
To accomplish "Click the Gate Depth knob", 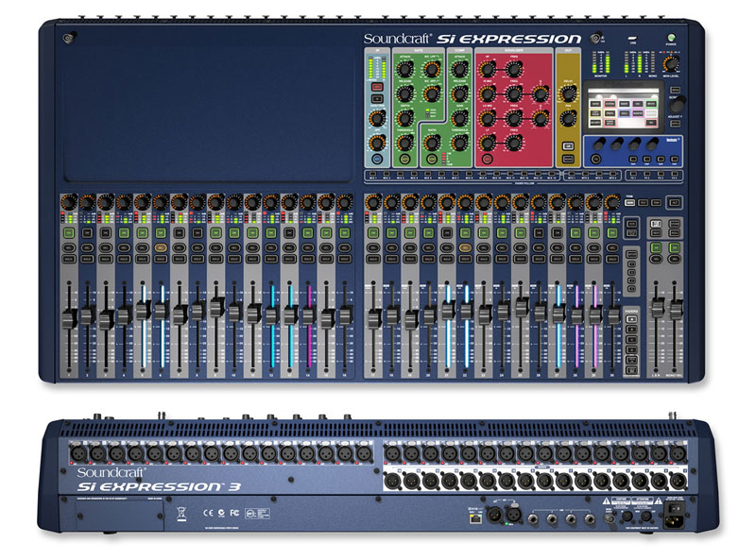I will (x=404, y=118).
